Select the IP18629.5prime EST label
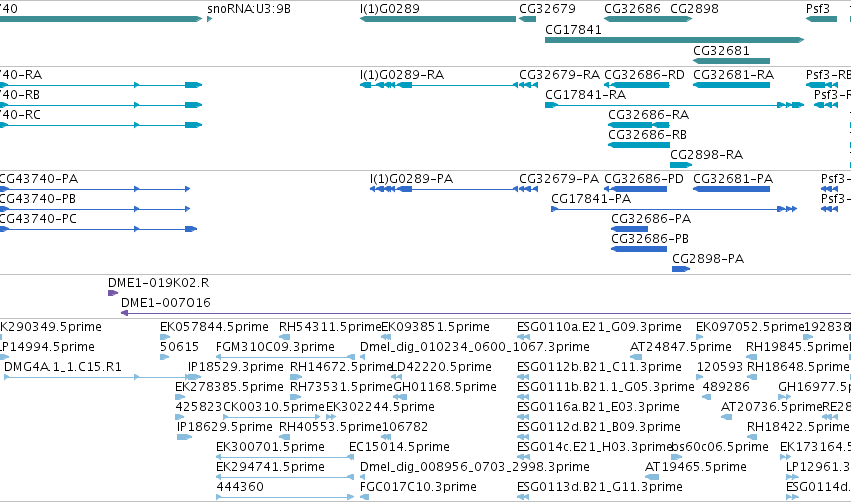851x502 pixels. pyautogui.click(x=225, y=427)
